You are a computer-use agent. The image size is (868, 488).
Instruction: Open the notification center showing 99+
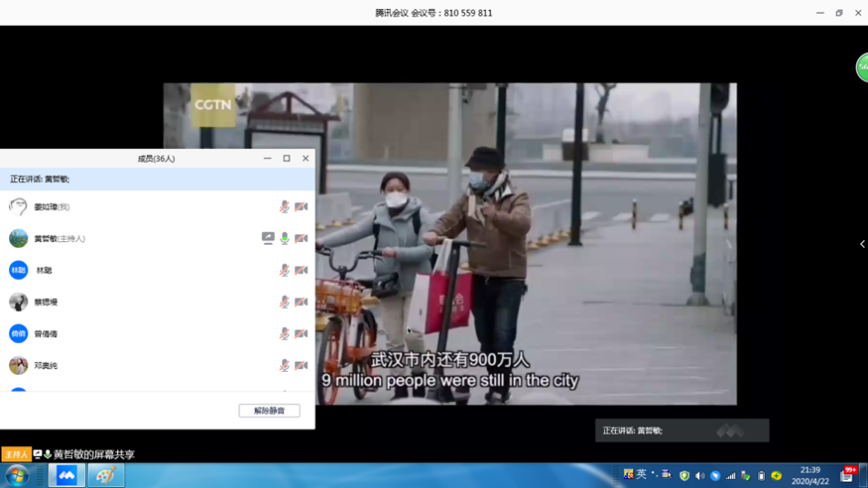pyautogui.click(x=848, y=475)
